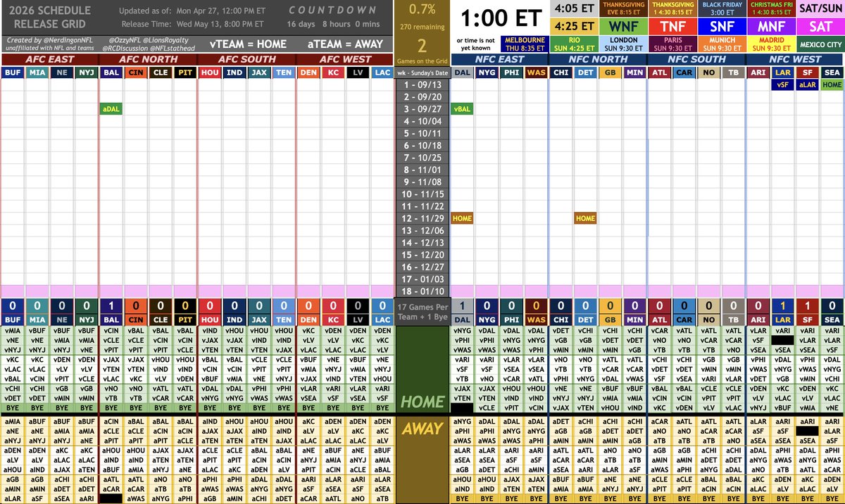Click the vSF cell under LAR header
Image resolution: width=845 pixels, height=504 pixels.
coord(782,84)
